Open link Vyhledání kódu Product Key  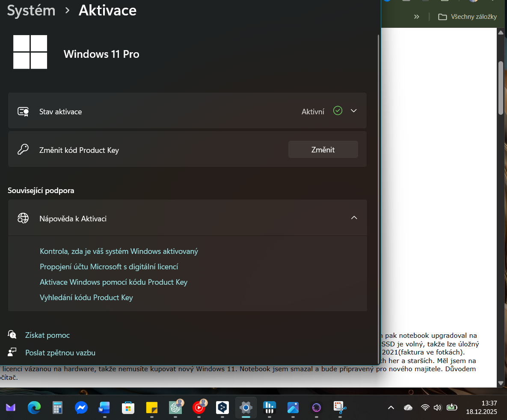coord(86,298)
